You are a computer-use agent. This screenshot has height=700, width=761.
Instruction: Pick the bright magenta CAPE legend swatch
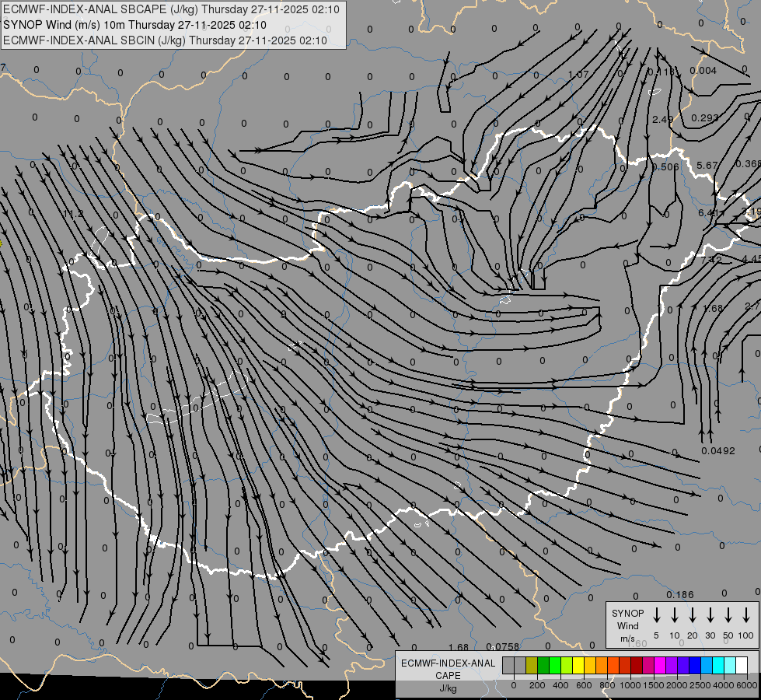(x=660, y=665)
